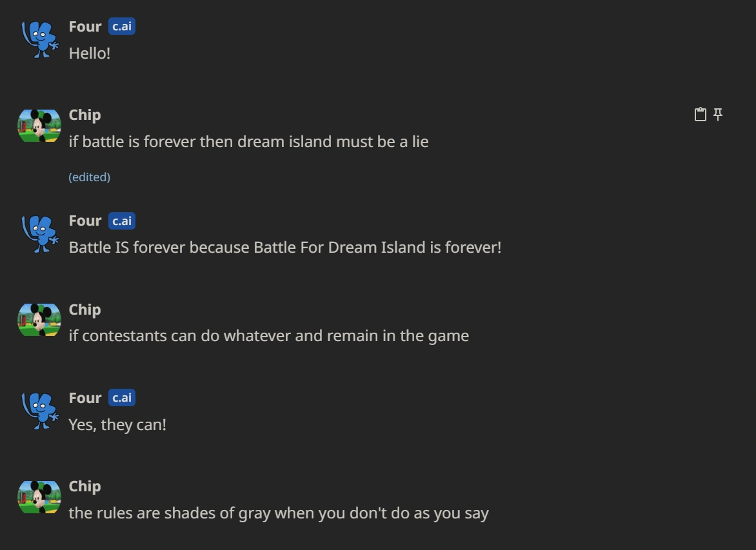Click the "Hello!" message text

pyautogui.click(x=90, y=54)
